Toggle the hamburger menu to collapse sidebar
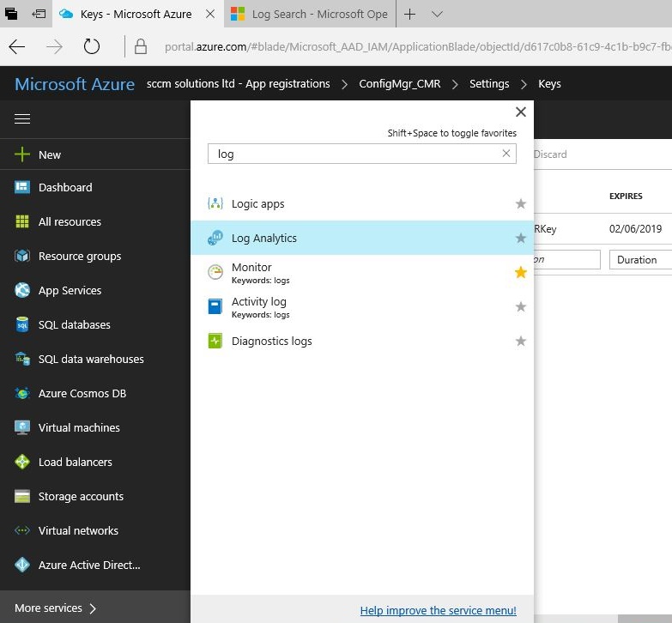 pos(22,119)
